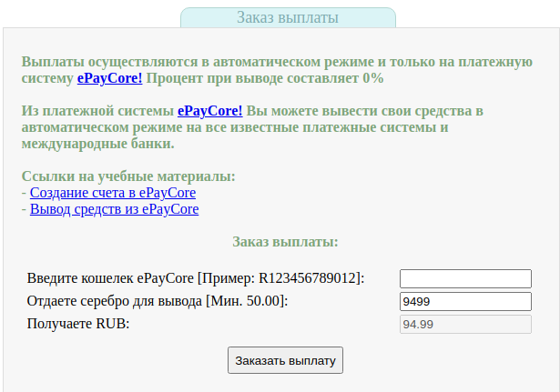The width and height of the screenshot is (560, 392).
Task: Follow the ePayCore! link after 'Из платежной системы'
Action: pos(210,111)
